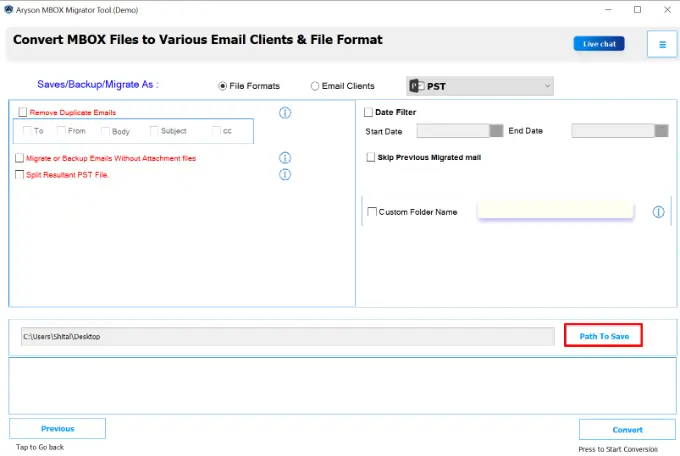Click info icon beside Custom Folder Name
Image resolution: width=680 pixels, height=456 pixels.
[x=658, y=212]
